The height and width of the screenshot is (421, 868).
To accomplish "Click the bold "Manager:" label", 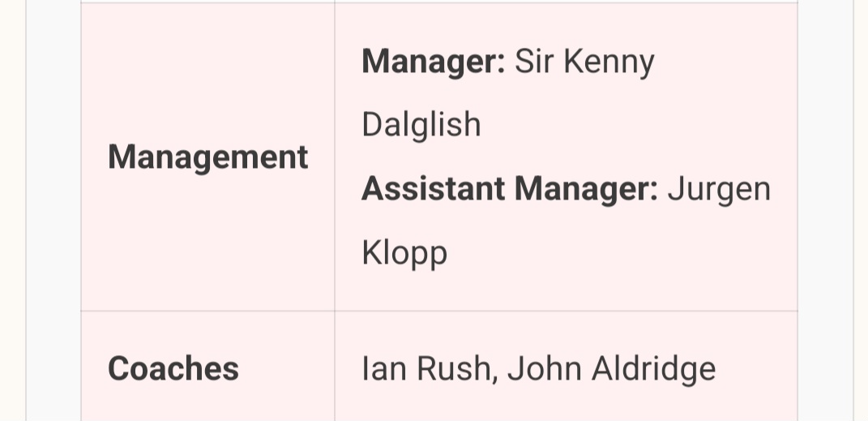I will [434, 62].
